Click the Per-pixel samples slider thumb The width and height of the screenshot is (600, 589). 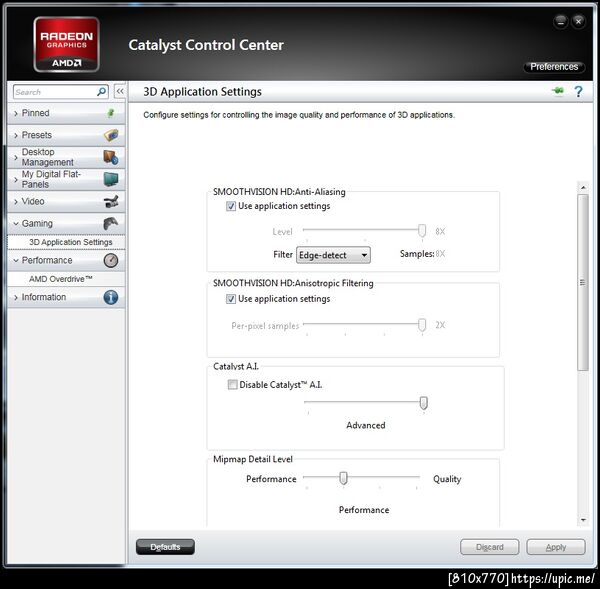pyautogui.click(x=422, y=325)
